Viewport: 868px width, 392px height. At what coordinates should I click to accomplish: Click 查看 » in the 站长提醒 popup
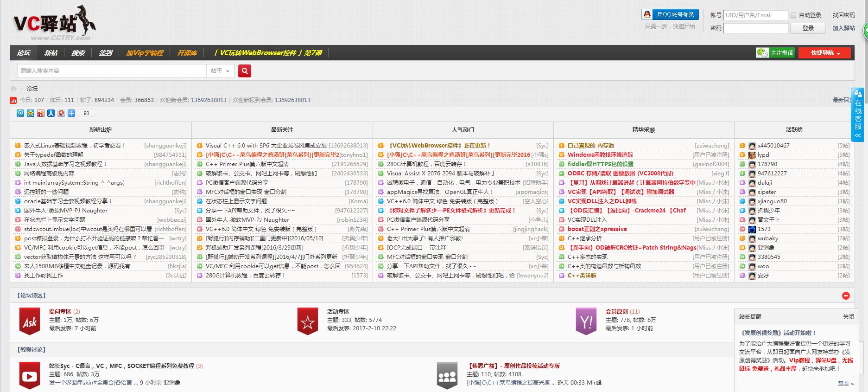(x=845, y=384)
